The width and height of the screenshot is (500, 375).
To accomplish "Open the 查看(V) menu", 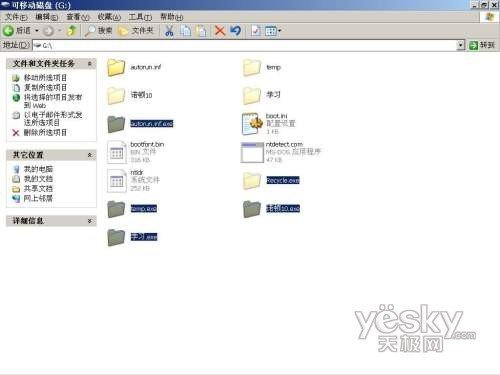I will (x=78, y=17).
